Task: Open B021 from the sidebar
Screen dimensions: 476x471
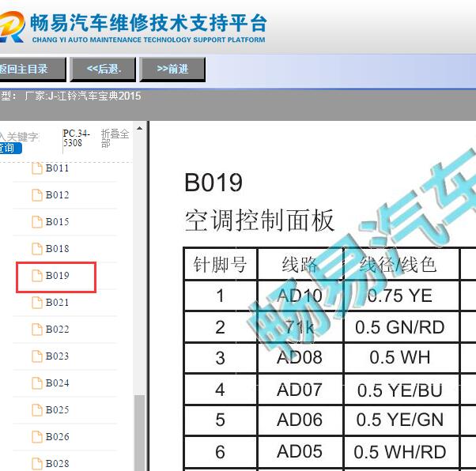Action: tap(57, 302)
